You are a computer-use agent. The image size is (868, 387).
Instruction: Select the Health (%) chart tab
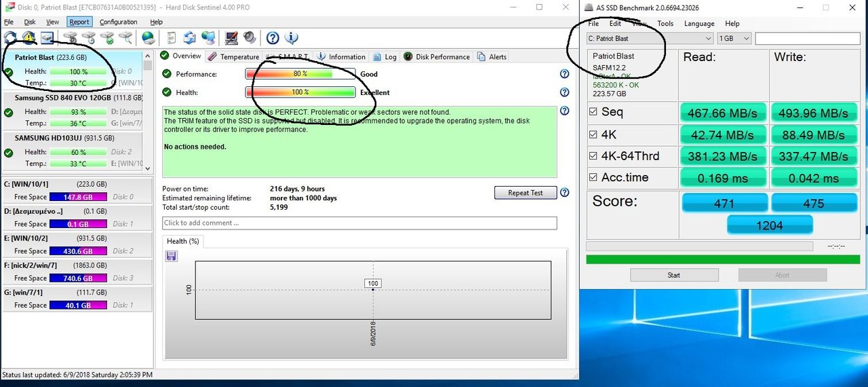tap(183, 241)
